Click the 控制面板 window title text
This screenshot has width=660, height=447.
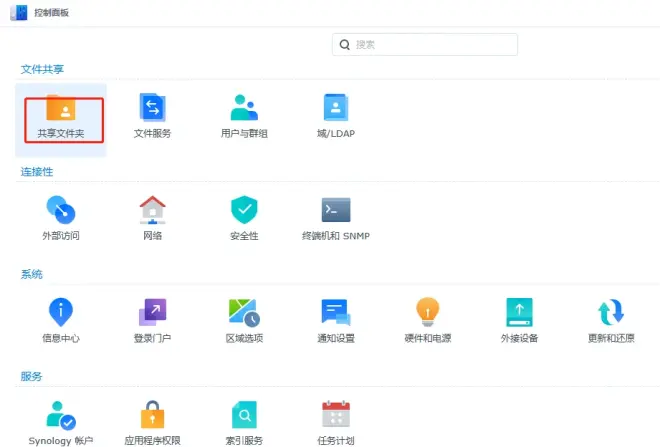coord(51,13)
